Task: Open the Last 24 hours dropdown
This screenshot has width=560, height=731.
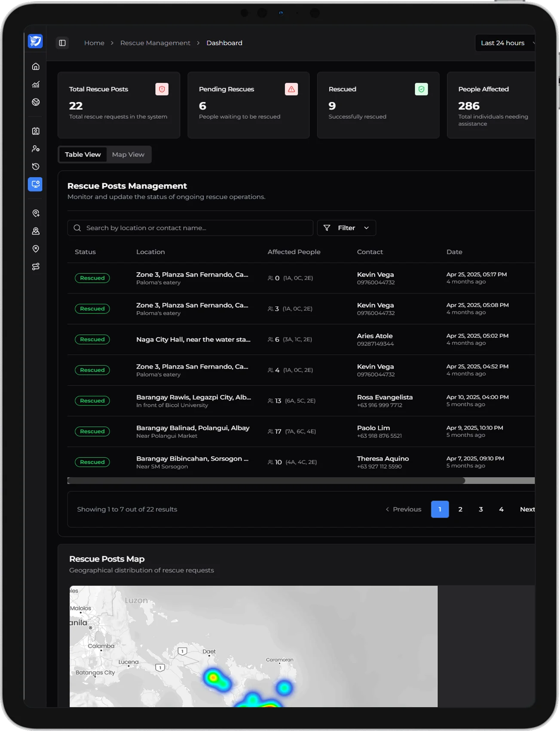Action: [505, 43]
